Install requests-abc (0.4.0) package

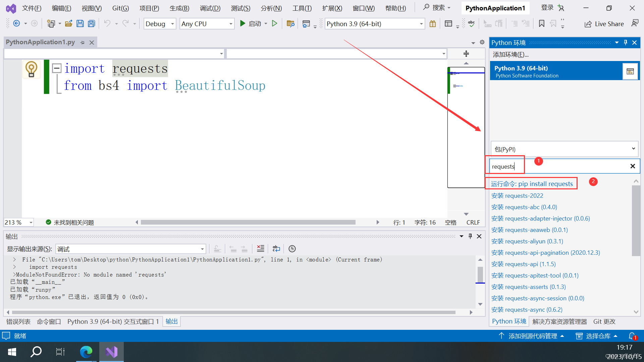pyautogui.click(x=524, y=207)
